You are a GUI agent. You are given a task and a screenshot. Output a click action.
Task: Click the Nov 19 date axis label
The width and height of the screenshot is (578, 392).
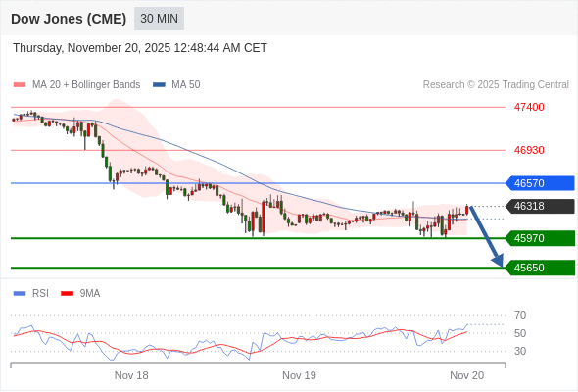tap(299, 375)
